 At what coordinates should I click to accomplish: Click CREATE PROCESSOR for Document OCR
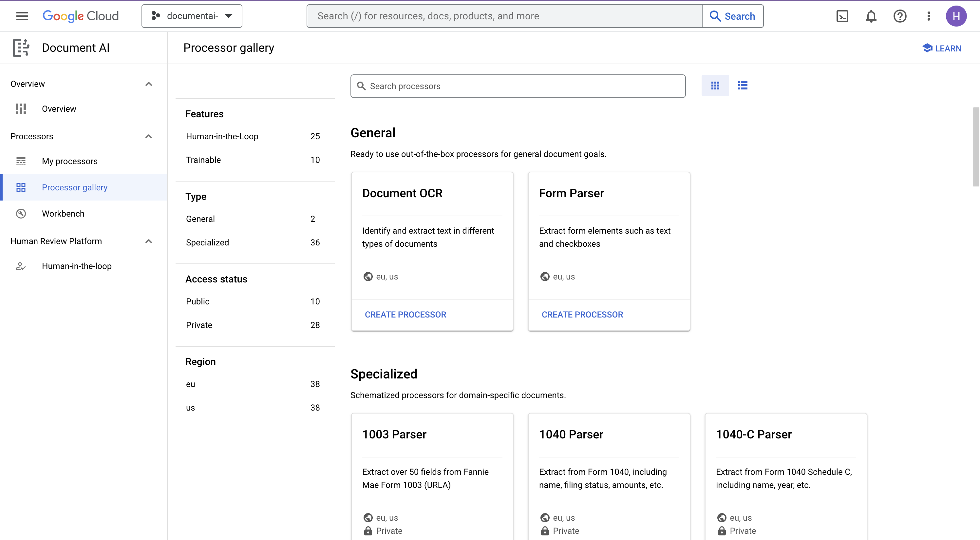pos(405,315)
